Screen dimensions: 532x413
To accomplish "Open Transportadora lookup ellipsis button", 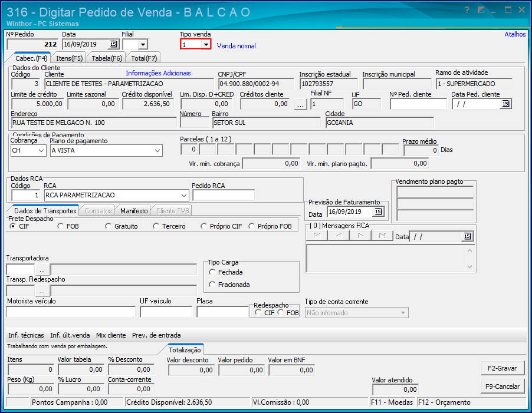I will pyautogui.click(x=42, y=270).
